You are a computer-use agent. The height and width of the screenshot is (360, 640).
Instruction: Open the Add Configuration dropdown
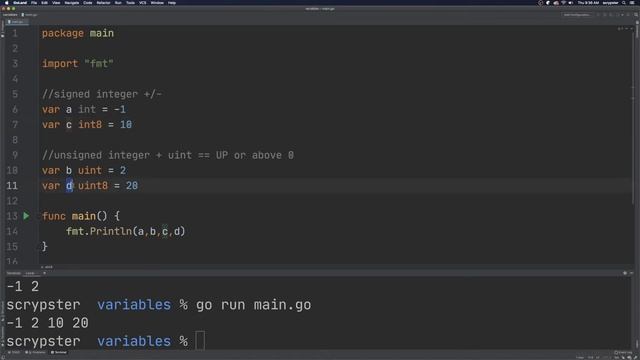(577, 15)
